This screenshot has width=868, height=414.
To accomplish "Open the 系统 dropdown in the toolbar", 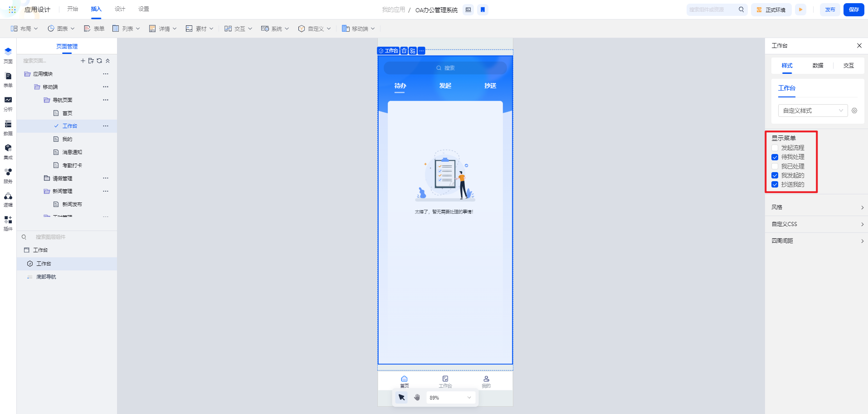I will point(275,29).
